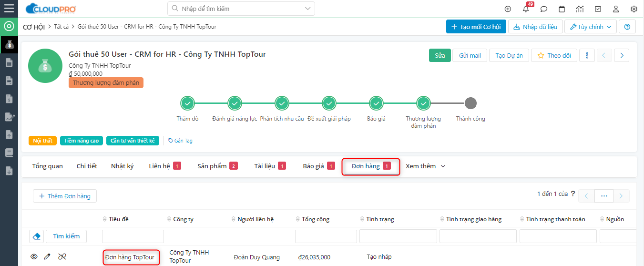Open the user profile icon
Image resolution: width=644 pixels, height=266 pixels.
coord(616,9)
